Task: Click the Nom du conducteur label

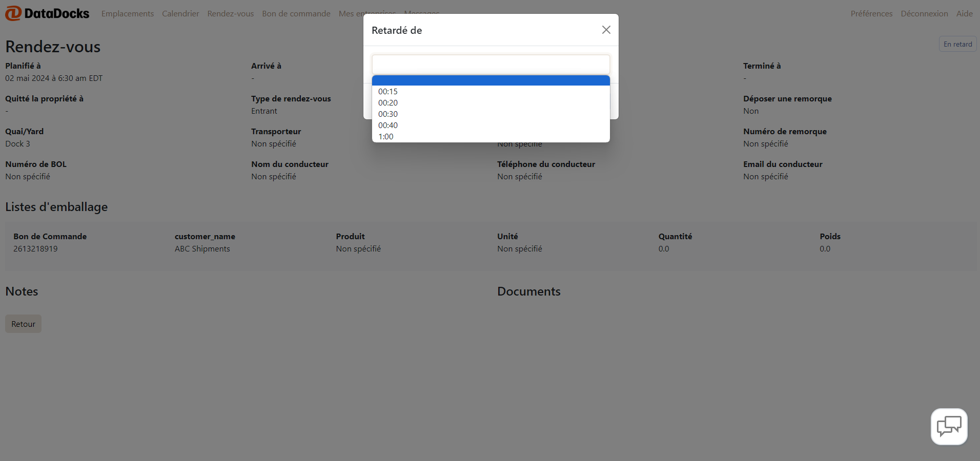Action: point(290,164)
